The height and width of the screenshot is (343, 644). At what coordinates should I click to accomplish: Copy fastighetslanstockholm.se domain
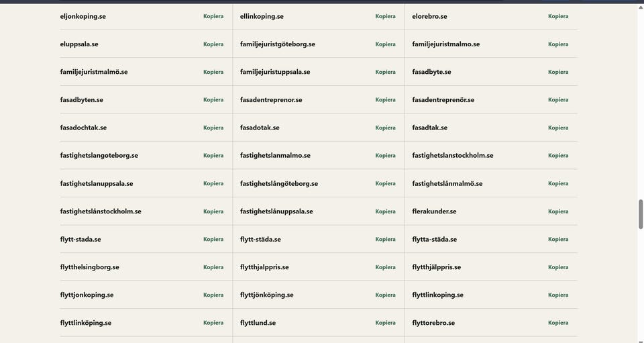pyautogui.click(x=558, y=155)
